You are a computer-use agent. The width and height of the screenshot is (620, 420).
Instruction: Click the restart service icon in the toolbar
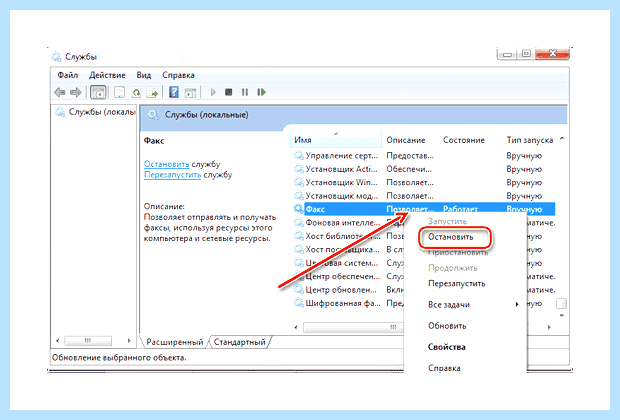click(x=261, y=92)
